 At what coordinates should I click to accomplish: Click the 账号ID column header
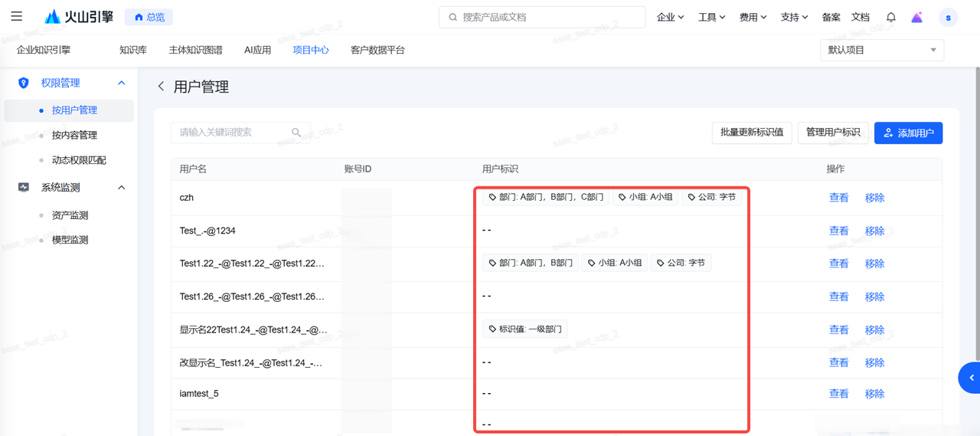click(358, 169)
